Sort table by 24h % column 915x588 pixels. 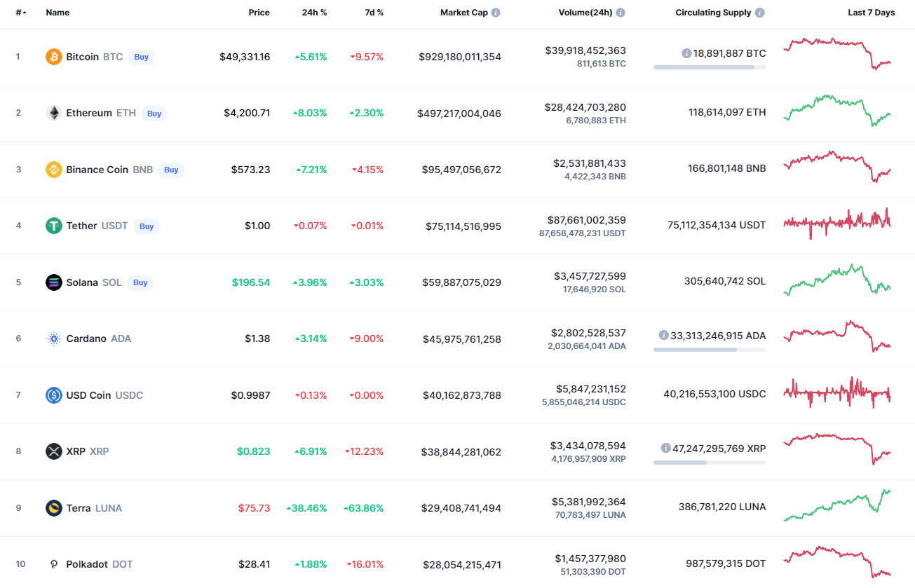tap(315, 13)
